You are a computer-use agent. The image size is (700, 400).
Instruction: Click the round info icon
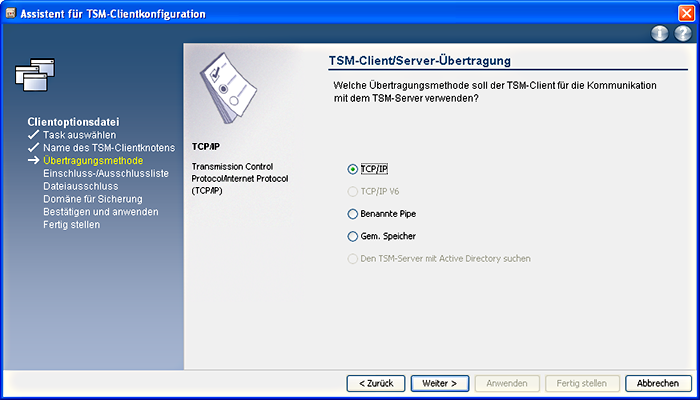(x=660, y=33)
